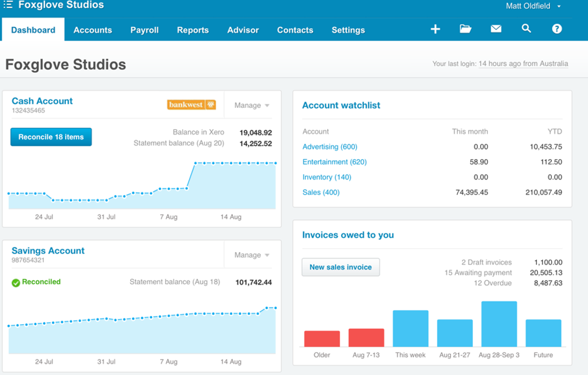Open the Reports menu
This screenshot has height=375, width=588.
[193, 30]
